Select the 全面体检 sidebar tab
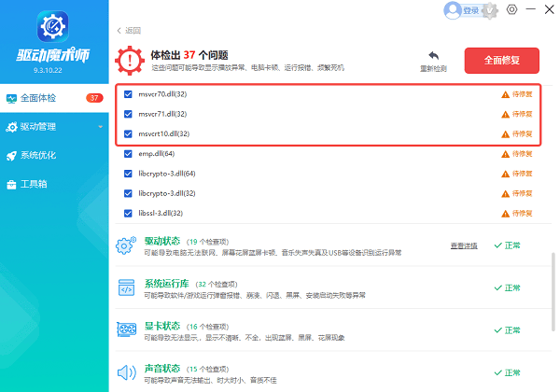 click(x=54, y=98)
